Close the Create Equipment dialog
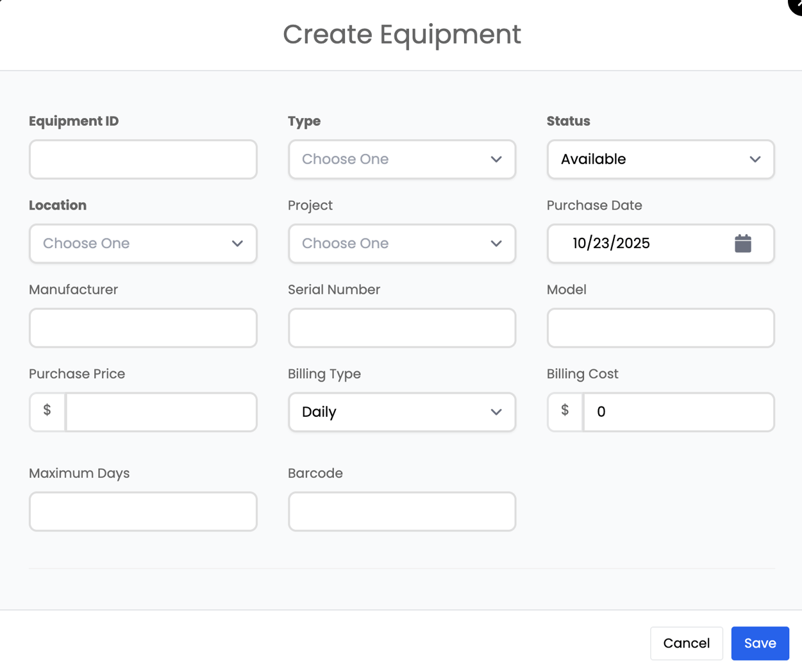 796,6
